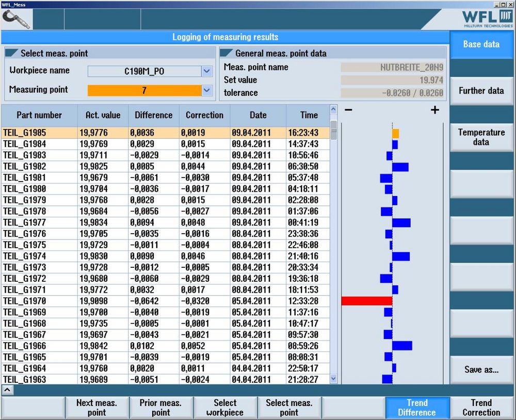
Task: Click the up-arrow expander below the table
Action: pos(7,390)
